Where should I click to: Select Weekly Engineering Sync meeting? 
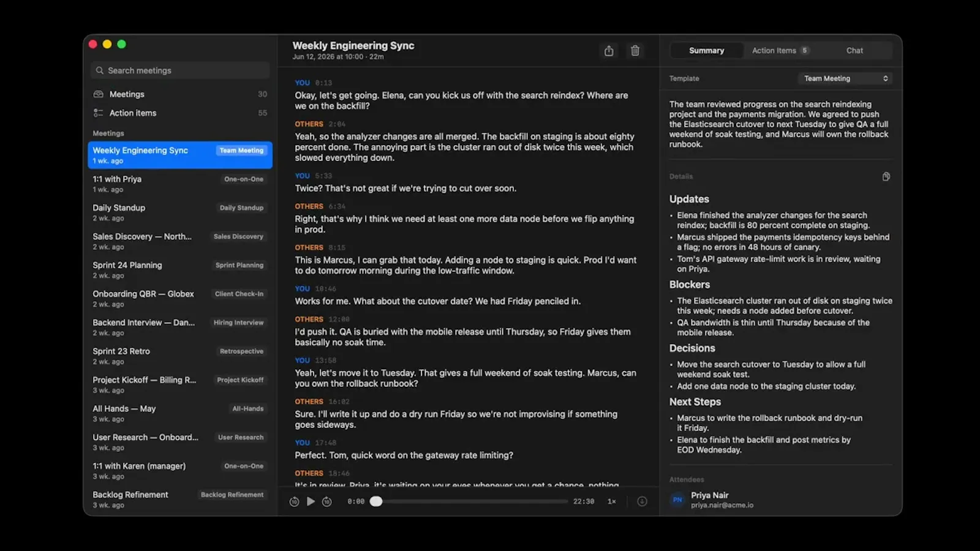(x=180, y=155)
